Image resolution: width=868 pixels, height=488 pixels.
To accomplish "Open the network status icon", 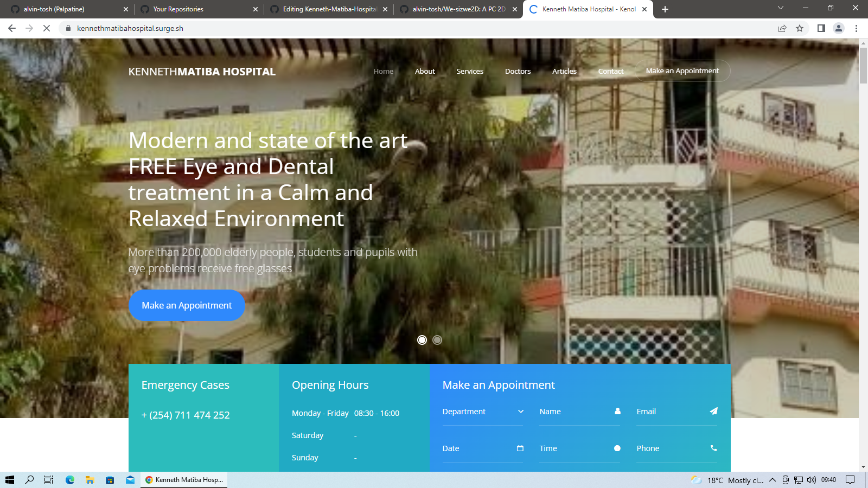I will [x=799, y=480].
